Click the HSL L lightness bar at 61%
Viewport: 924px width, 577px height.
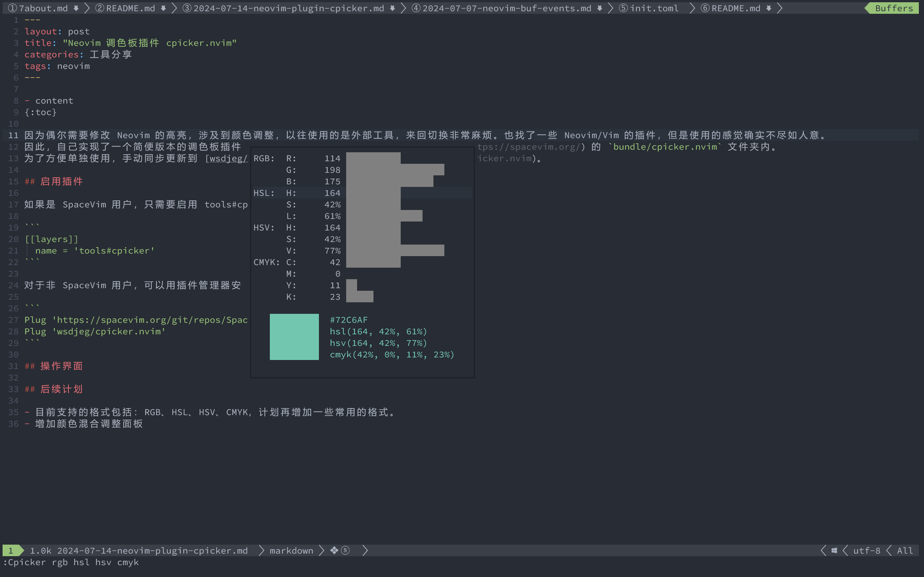pyautogui.click(x=384, y=216)
